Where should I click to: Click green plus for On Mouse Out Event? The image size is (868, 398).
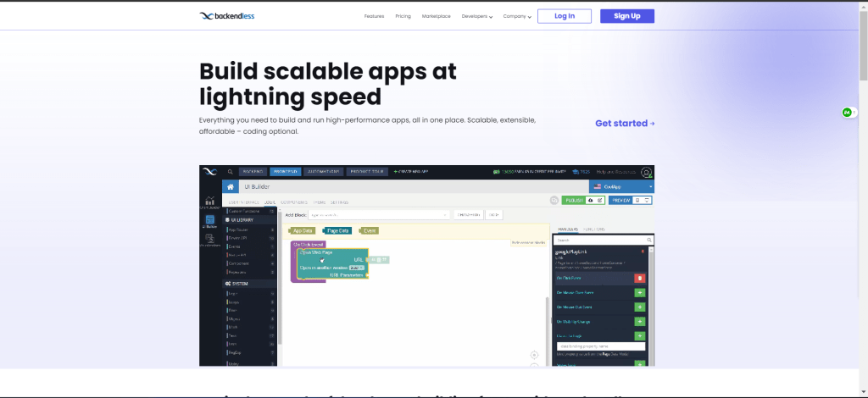[639, 307]
